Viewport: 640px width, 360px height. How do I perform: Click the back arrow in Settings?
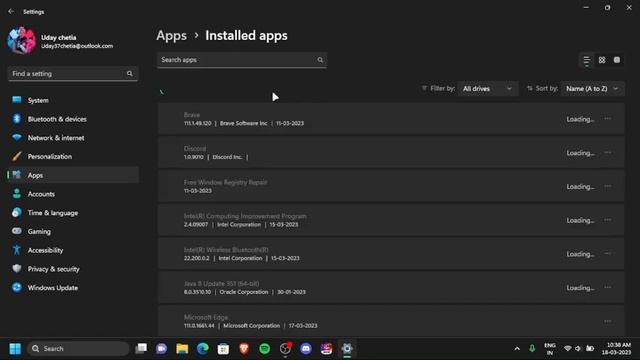point(11,11)
